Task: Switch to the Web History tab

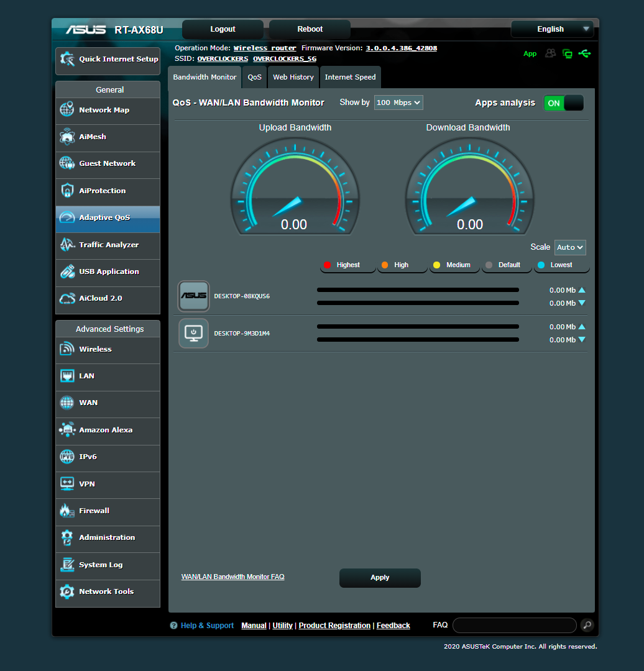Action: coord(293,76)
